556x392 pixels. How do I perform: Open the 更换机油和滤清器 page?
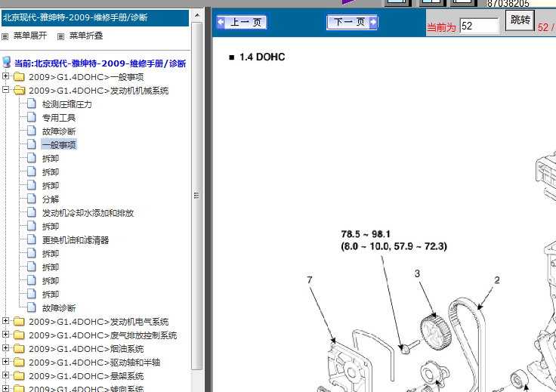[x=76, y=240]
